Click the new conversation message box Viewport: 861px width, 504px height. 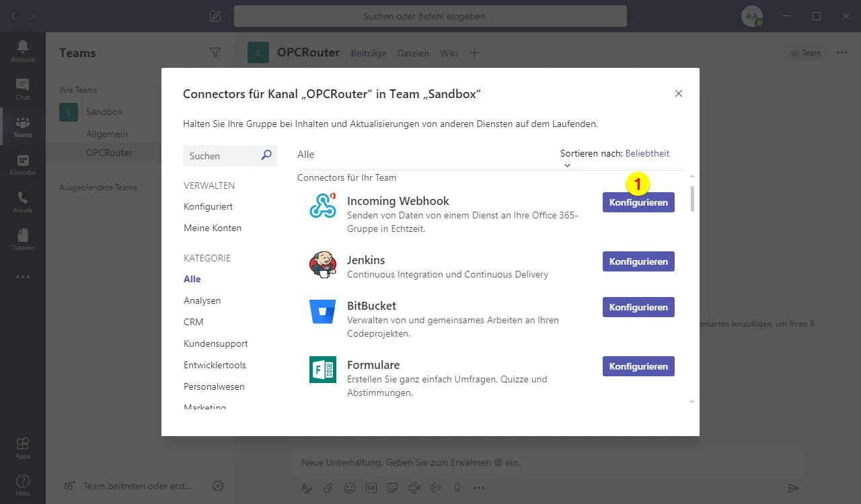[546, 462]
